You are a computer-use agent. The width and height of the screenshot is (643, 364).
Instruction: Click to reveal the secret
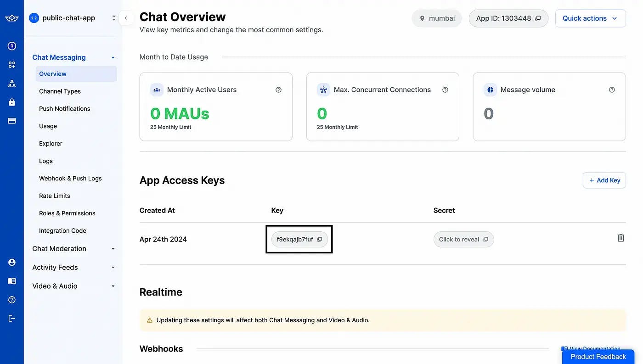tap(459, 239)
